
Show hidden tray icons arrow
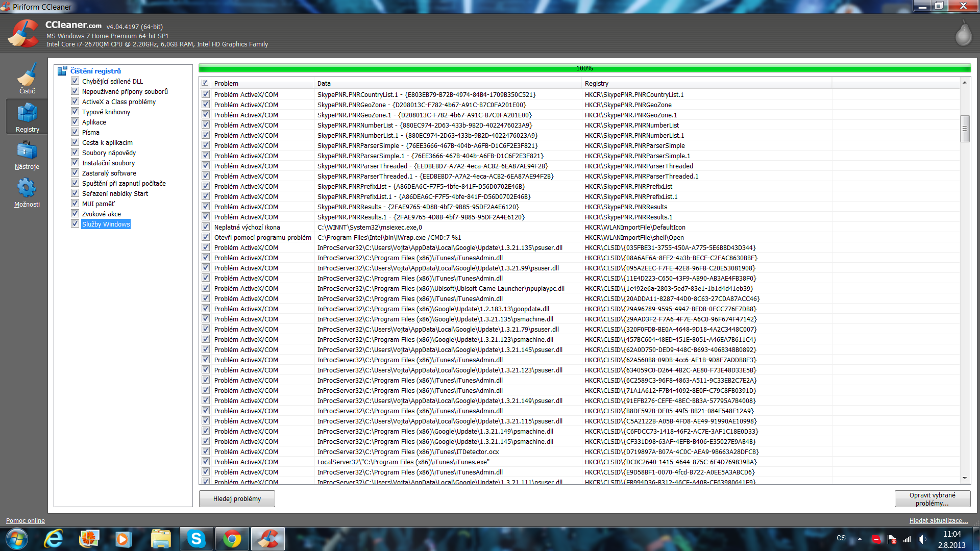(860, 539)
